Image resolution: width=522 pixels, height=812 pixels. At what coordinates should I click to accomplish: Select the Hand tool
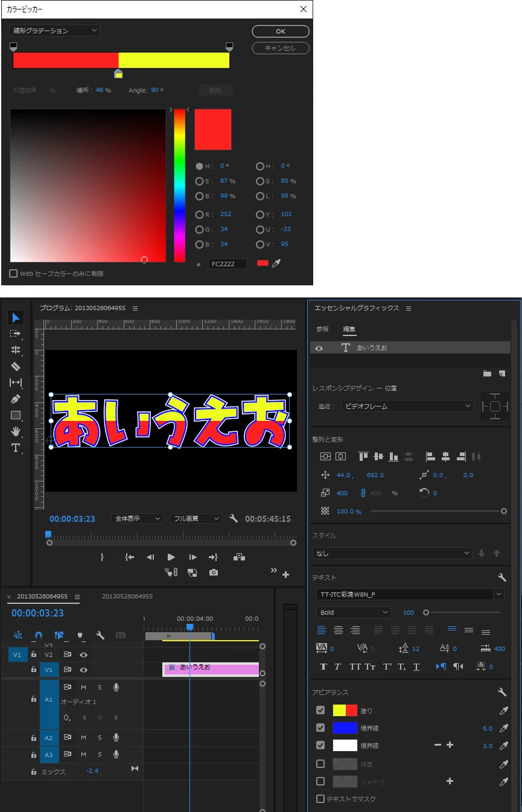(16, 431)
